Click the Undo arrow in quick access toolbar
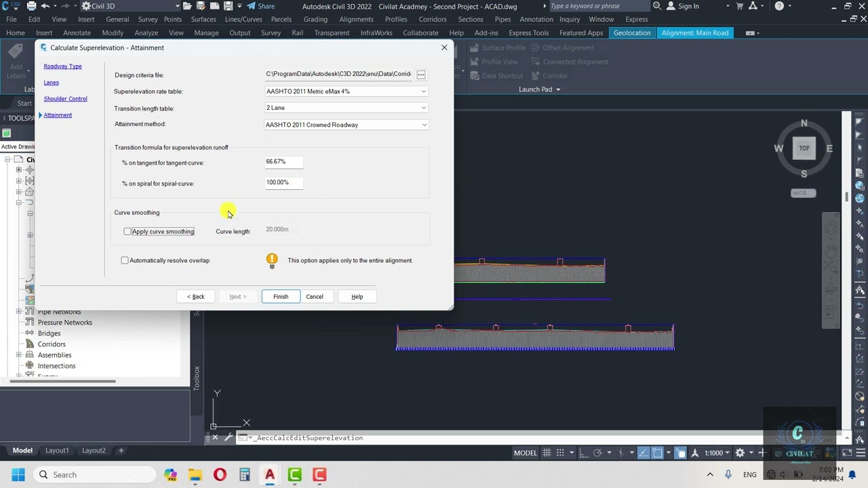Image resolution: width=868 pixels, height=488 pixels. pyautogui.click(x=45, y=6)
